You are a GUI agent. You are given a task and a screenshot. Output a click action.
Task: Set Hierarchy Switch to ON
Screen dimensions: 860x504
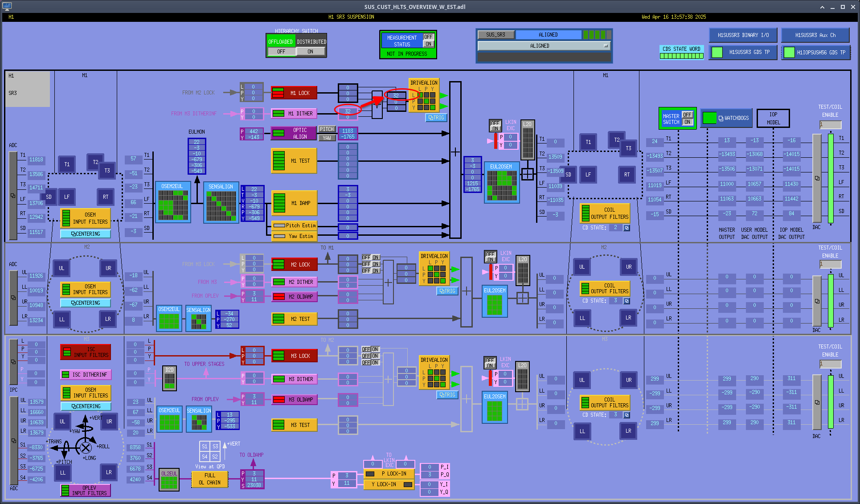(311, 52)
